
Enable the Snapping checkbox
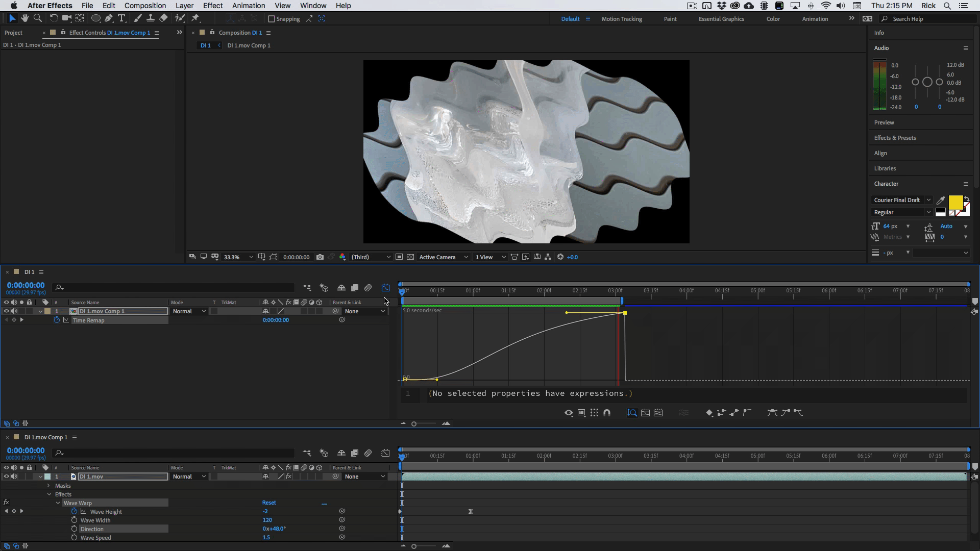pos(272,19)
